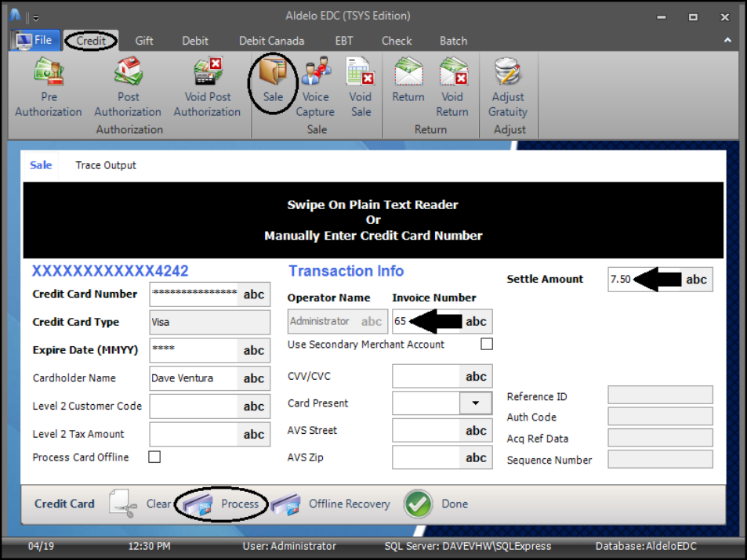Open Voice Capture in the ribbon

click(x=315, y=87)
